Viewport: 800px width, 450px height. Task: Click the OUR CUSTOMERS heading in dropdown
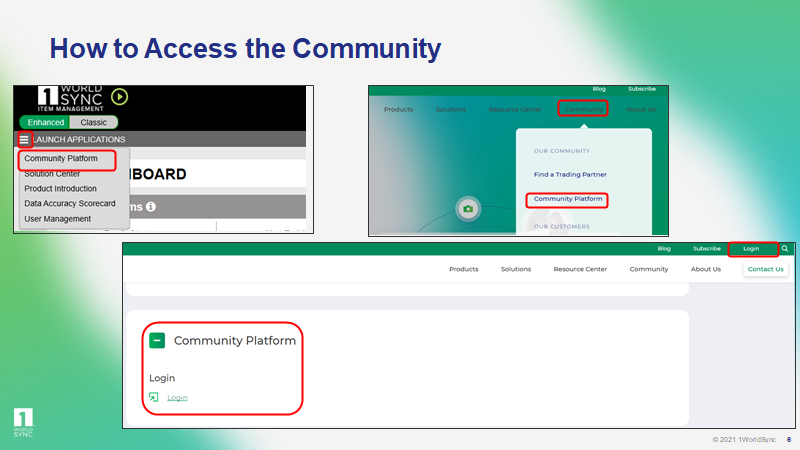561,227
